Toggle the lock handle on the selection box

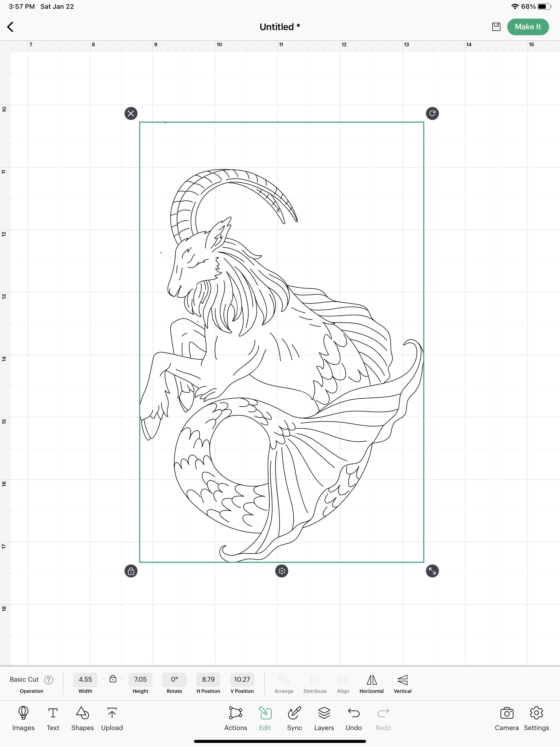(x=131, y=571)
